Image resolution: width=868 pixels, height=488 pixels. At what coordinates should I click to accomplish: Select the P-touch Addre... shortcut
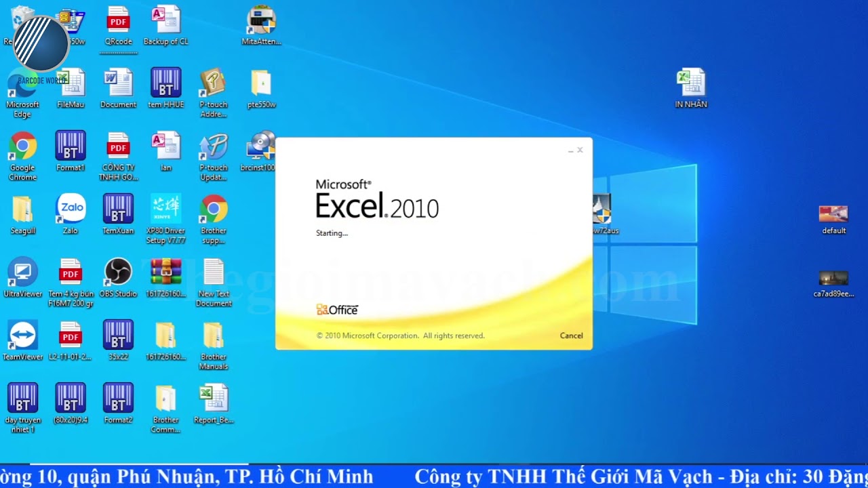[x=213, y=94]
